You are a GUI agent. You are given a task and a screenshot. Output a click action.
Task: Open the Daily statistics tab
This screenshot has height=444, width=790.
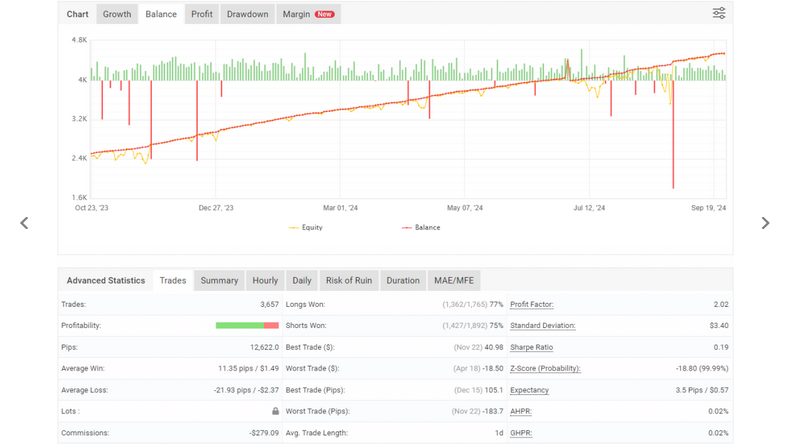pos(302,281)
